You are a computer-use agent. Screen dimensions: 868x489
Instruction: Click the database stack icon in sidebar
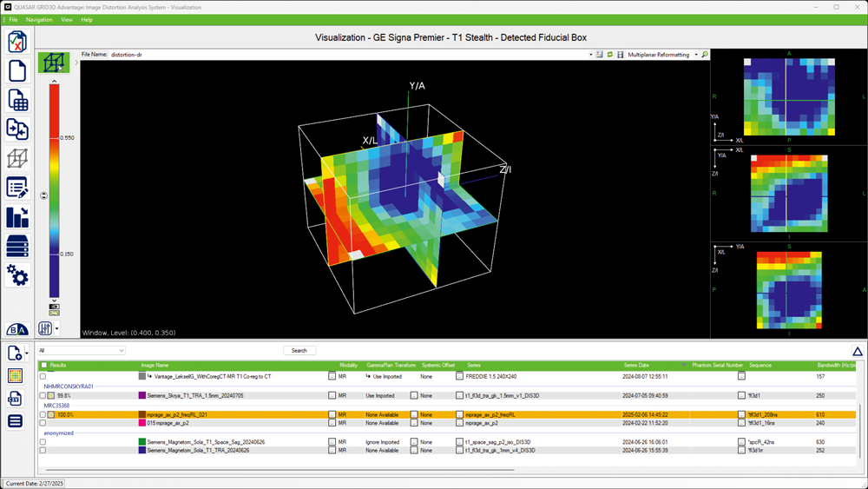pyautogui.click(x=17, y=246)
